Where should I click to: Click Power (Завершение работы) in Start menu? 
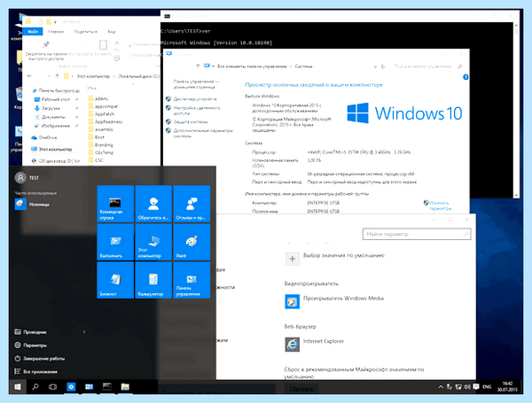pos(39,358)
